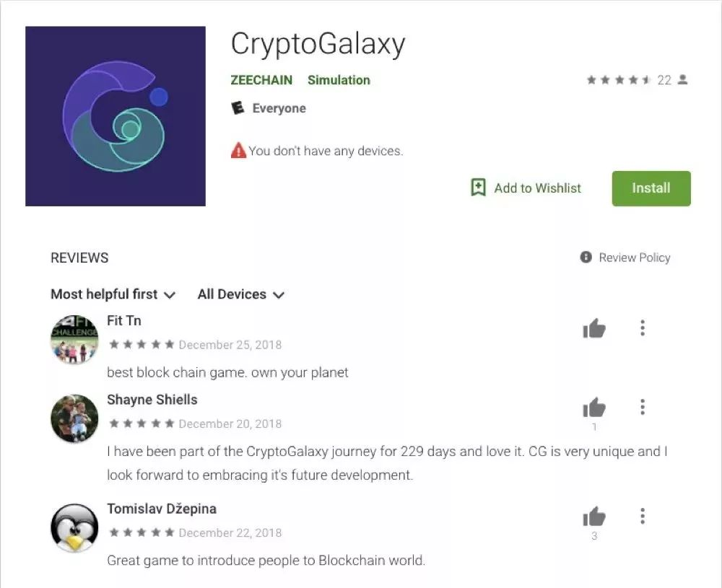Click the star rating summary with 22 reviews
Viewport: 722px width, 588px height.
(x=637, y=80)
